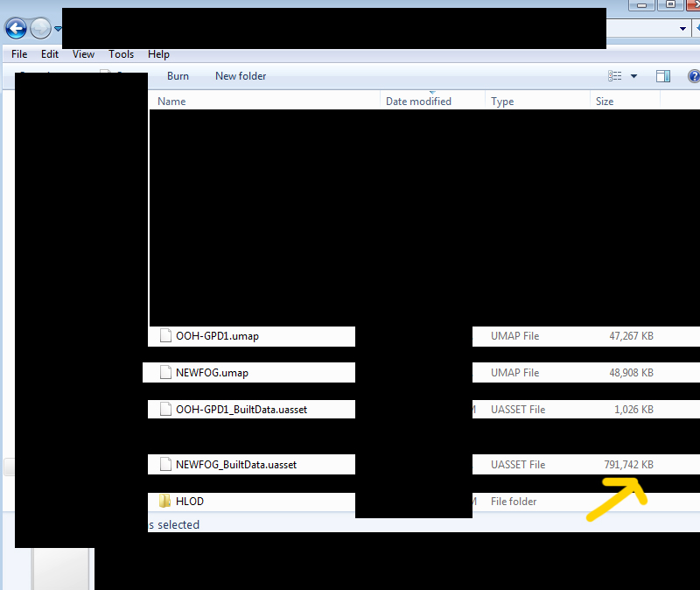This screenshot has height=590, width=700.
Task: Click the NEWFOG_BuiltData.uasset file icon
Action: [164, 464]
